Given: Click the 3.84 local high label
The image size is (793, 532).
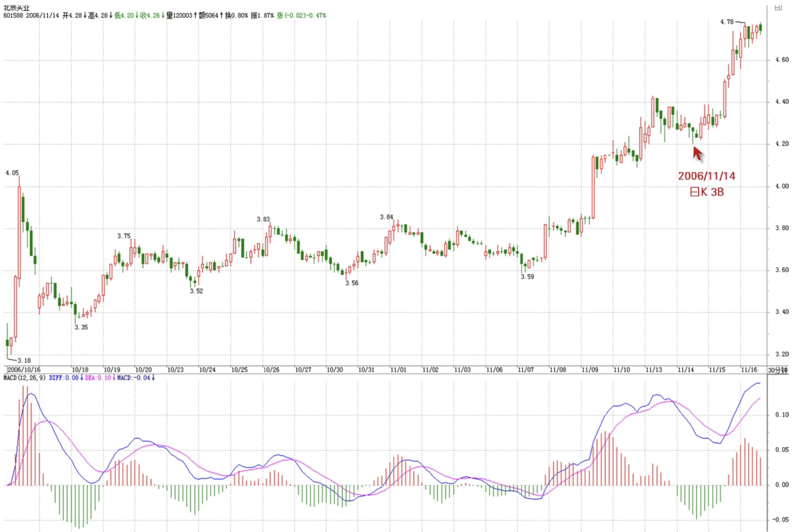Looking at the screenshot, I should click(x=386, y=217).
